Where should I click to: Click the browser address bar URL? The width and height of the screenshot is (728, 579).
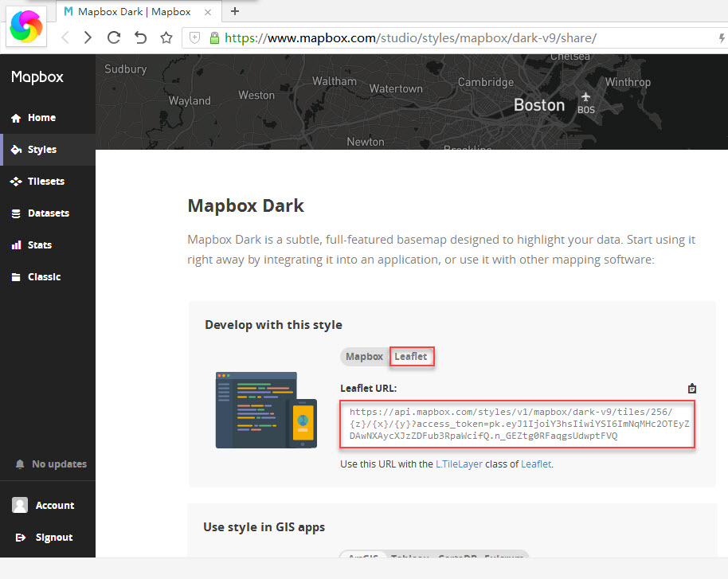[410, 37]
